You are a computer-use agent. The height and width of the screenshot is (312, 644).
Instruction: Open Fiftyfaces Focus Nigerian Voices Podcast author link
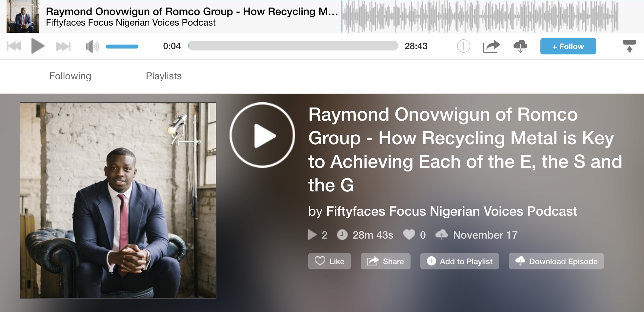coord(452,211)
